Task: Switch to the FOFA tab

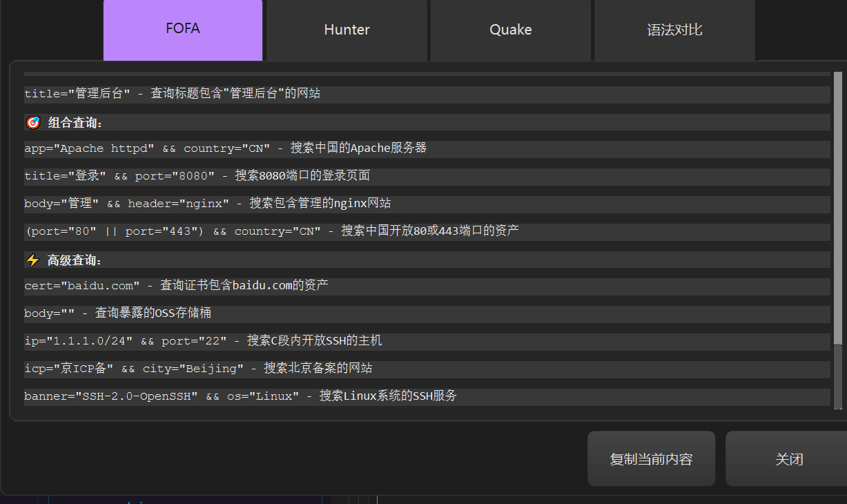Action: click(x=182, y=30)
